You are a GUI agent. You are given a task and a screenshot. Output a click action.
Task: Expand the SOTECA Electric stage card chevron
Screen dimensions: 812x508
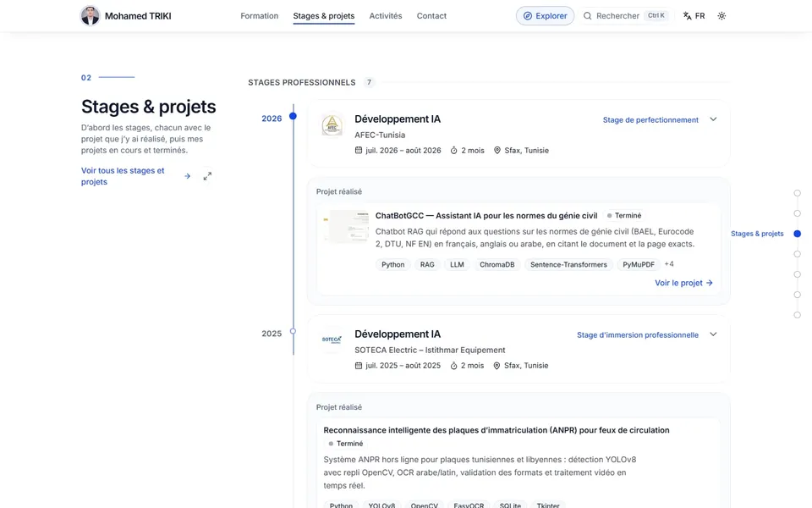pos(713,334)
